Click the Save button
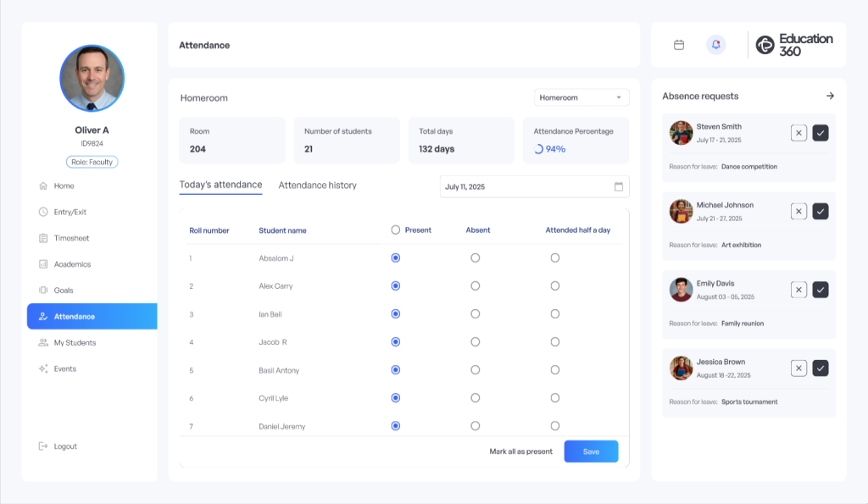 pyautogui.click(x=591, y=451)
